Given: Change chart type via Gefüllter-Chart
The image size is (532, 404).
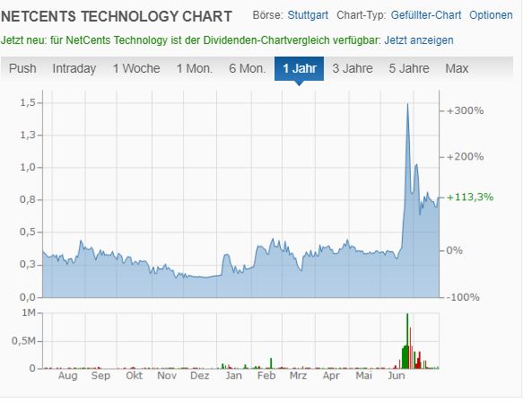Looking at the screenshot, I should click(426, 15).
